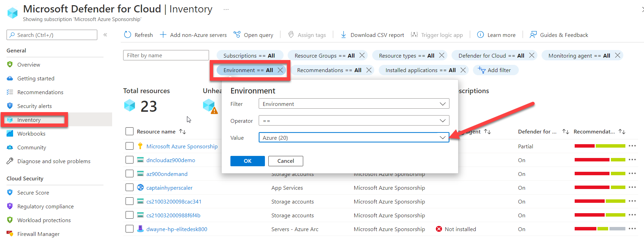Click the Learn more info icon
This screenshot has width=644, height=238.
(480, 35)
